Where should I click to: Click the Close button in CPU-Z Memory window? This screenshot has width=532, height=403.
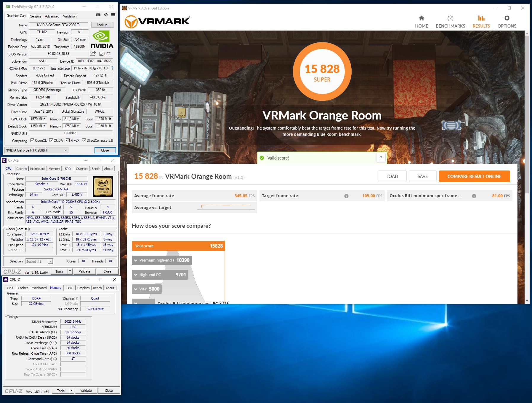click(x=109, y=391)
